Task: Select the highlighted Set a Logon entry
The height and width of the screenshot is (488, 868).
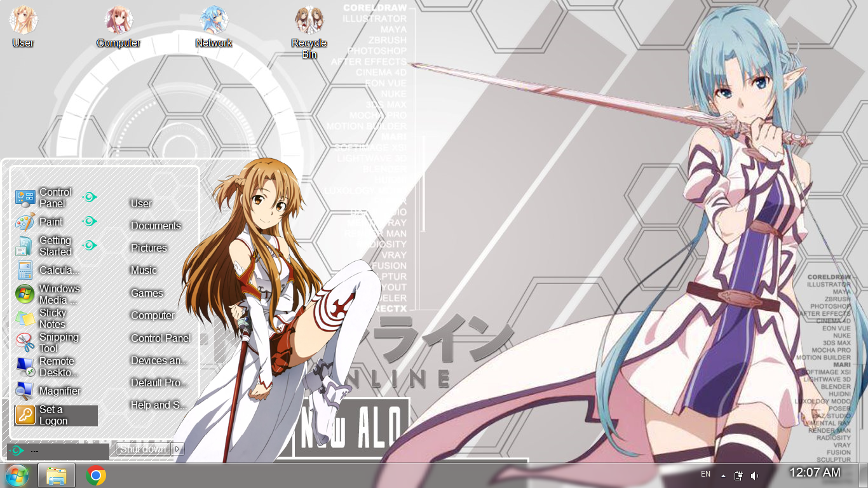Action: tap(56, 416)
